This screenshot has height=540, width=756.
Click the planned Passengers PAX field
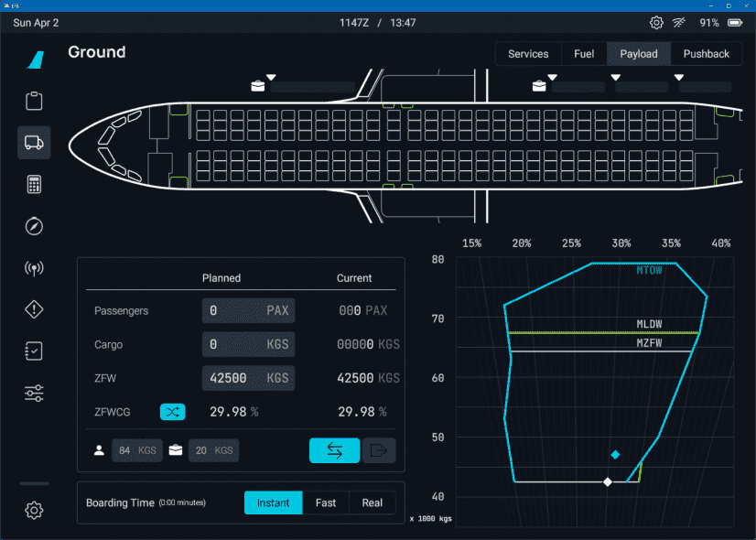tap(248, 310)
